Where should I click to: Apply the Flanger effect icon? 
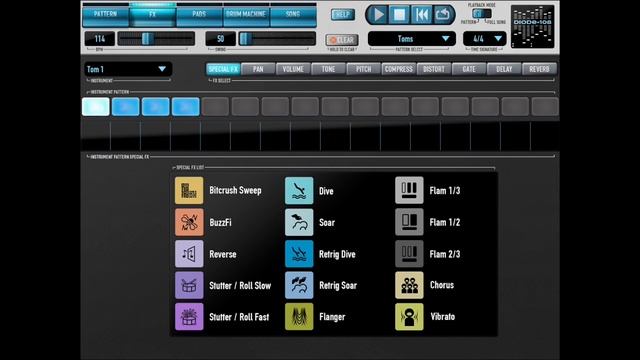coord(299,317)
